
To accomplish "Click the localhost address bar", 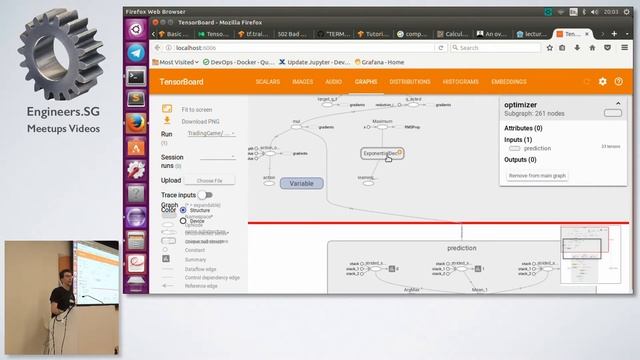I will [300, 48].
